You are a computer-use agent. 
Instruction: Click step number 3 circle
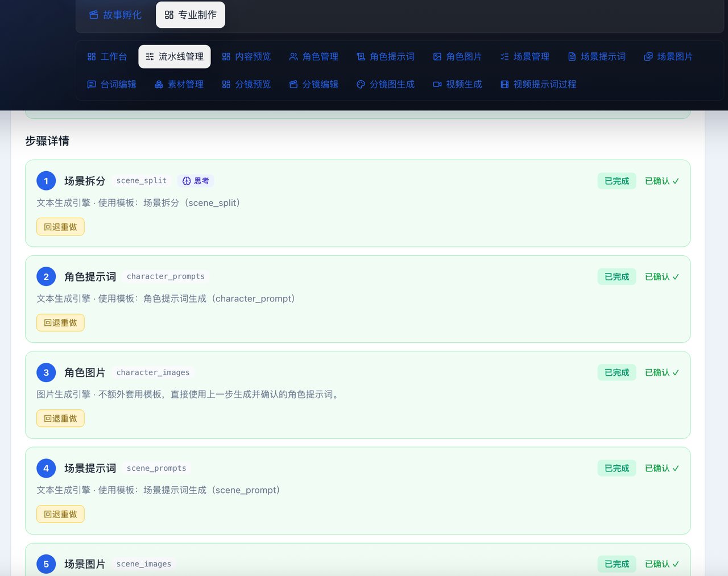(x=46, y=372)
